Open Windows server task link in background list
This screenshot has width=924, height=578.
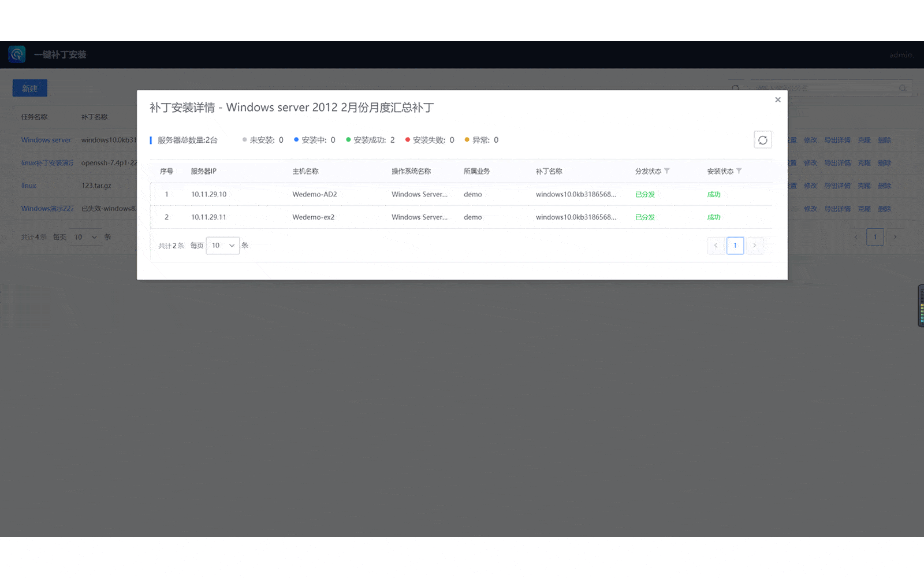pyautogui.click(x=46, y=140)
